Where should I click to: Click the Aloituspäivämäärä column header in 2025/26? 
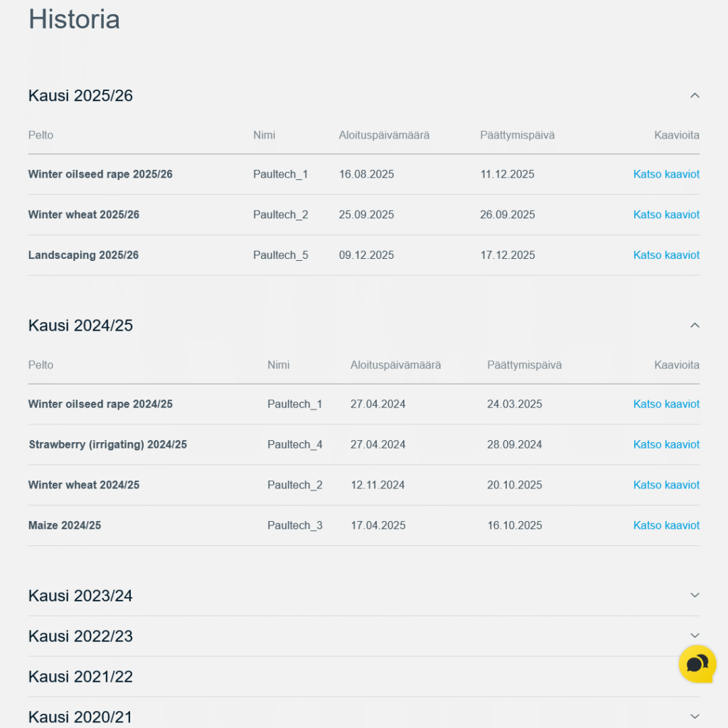tap(384, 135)
